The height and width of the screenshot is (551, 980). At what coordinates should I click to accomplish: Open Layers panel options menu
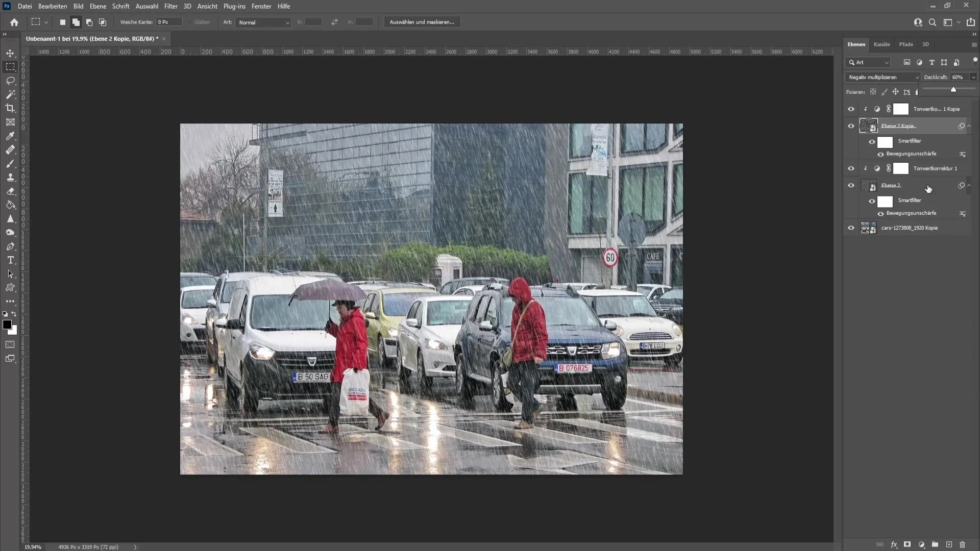pyautogui.click(x=974, y=45)
